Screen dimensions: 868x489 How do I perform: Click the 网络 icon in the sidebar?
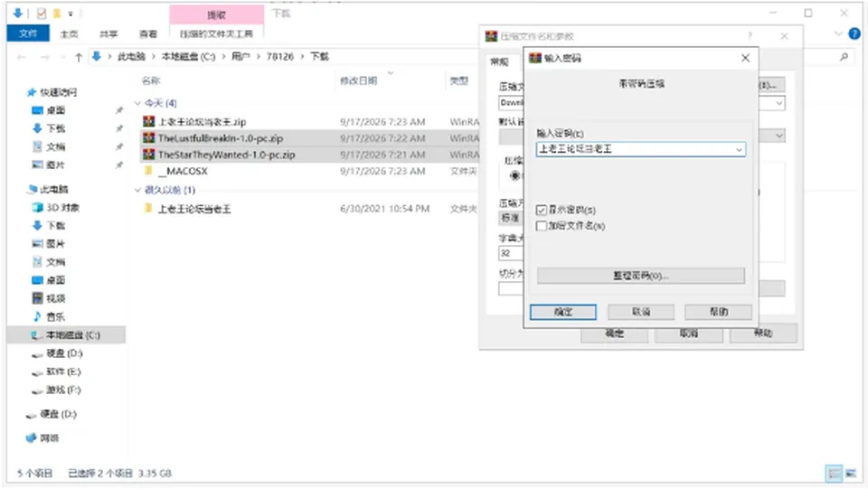(31, 438)
